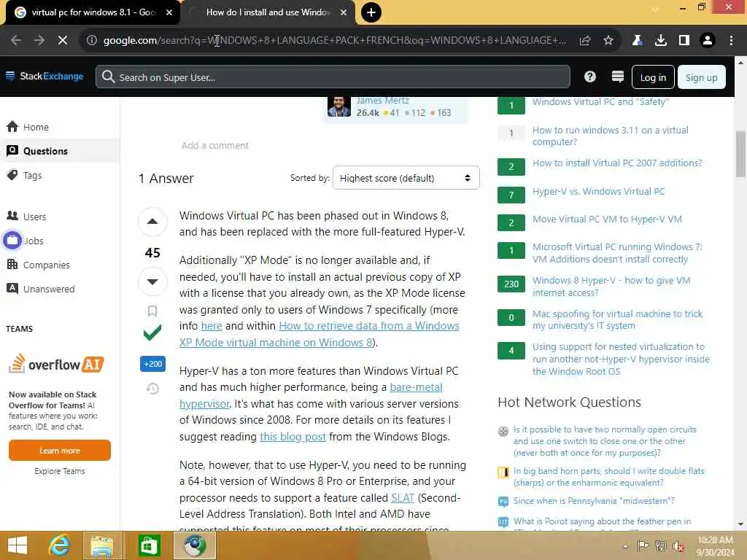The height and width of the screenshot is (560, 747).
Task: Upvote the answer with the up arrow
Action: tap(152, 222)
